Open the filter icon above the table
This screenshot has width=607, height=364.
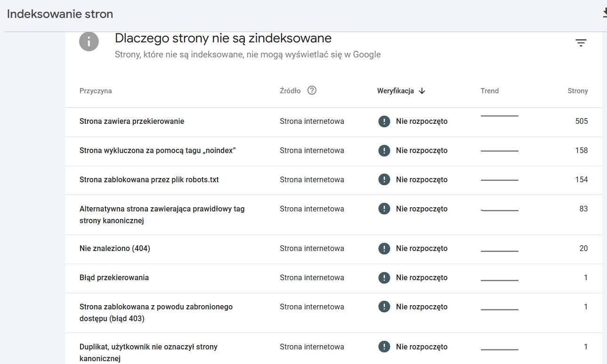click(x=581, y=42)
